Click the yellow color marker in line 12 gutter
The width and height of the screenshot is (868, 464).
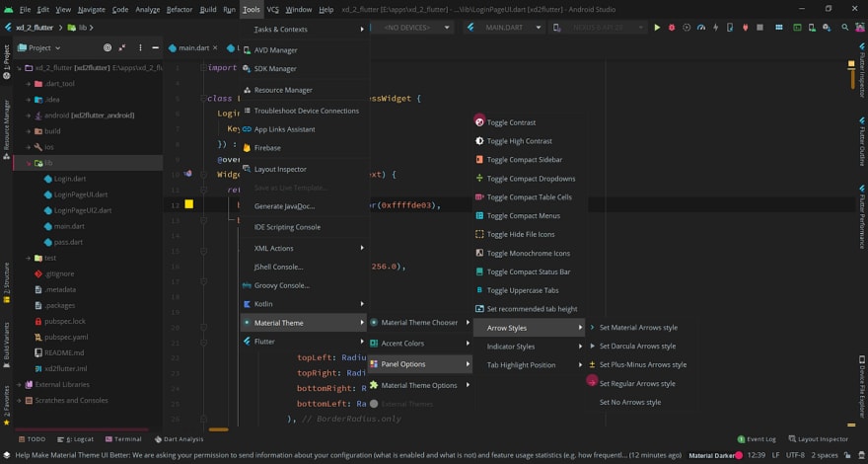[x=188, y=204]
